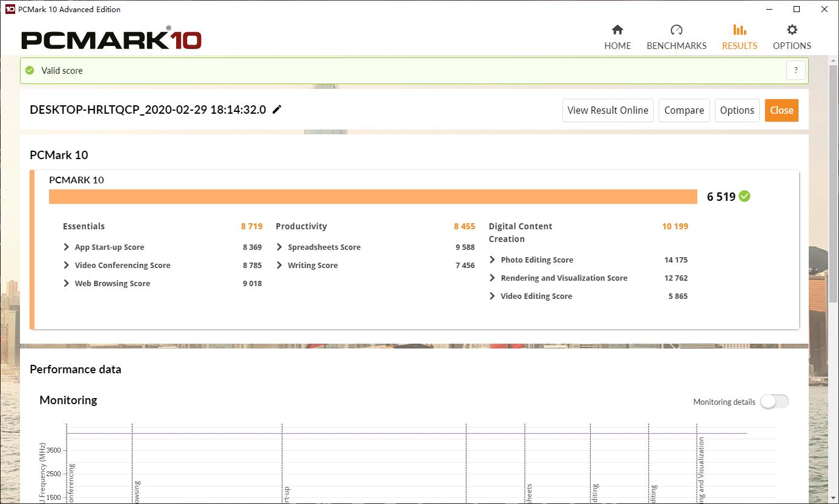Click pencil icon to rename result

click(x=277, y=110)
